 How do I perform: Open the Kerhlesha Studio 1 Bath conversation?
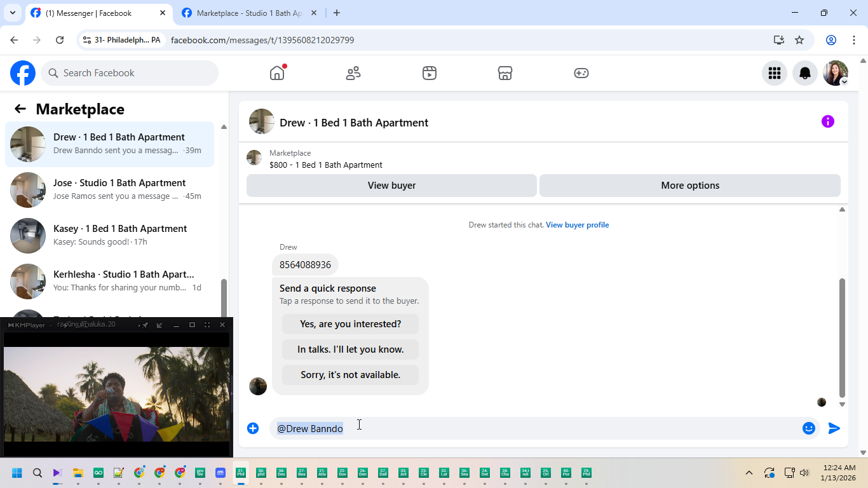pos(109,281)
